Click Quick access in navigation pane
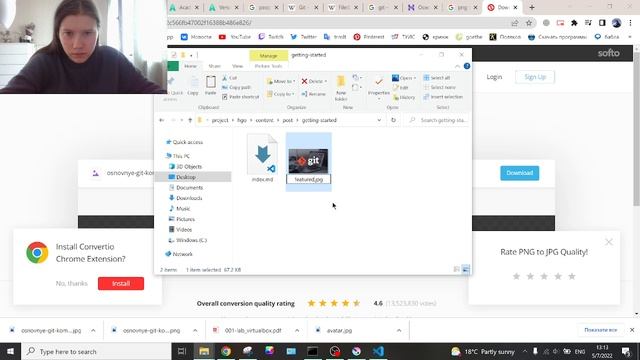Image resolution: width=640 pixels, height=360 pixels. (187, 142)
